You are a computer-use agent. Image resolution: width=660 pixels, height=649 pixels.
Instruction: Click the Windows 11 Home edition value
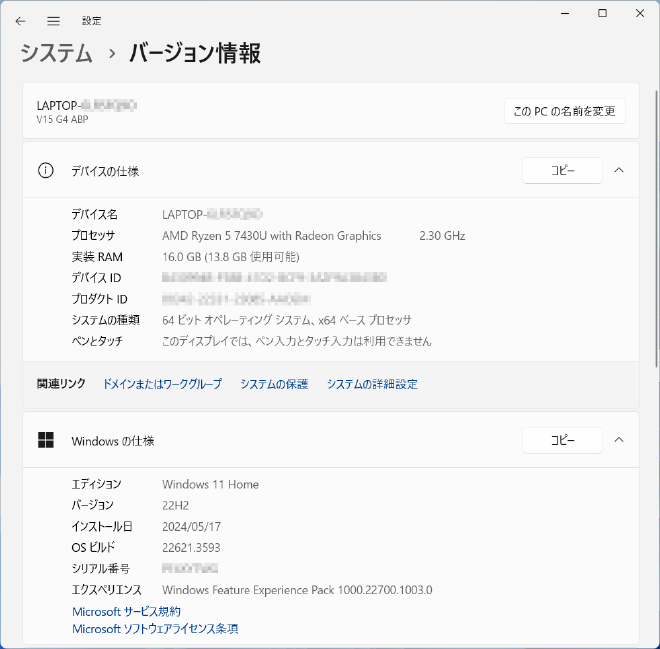210,484
